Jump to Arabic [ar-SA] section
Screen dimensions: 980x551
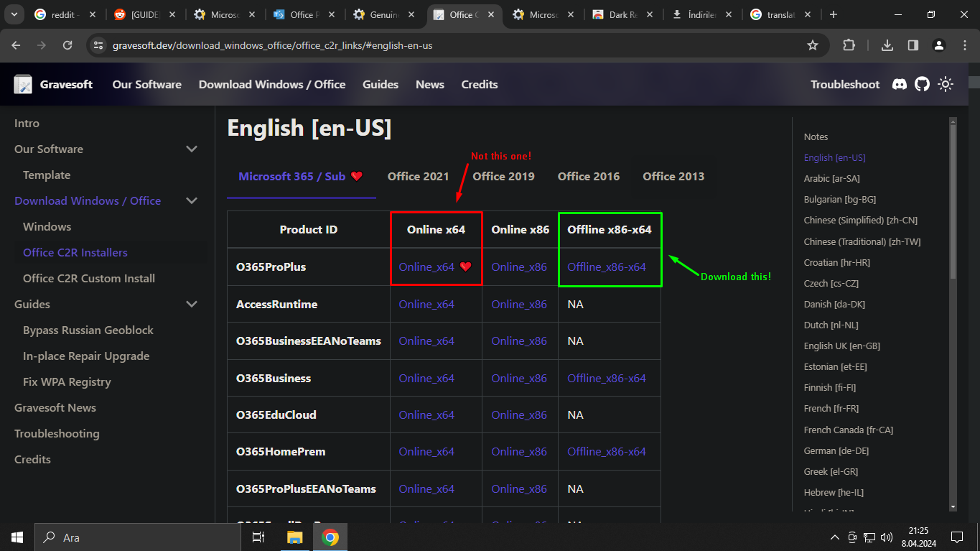tap(831, 178)
